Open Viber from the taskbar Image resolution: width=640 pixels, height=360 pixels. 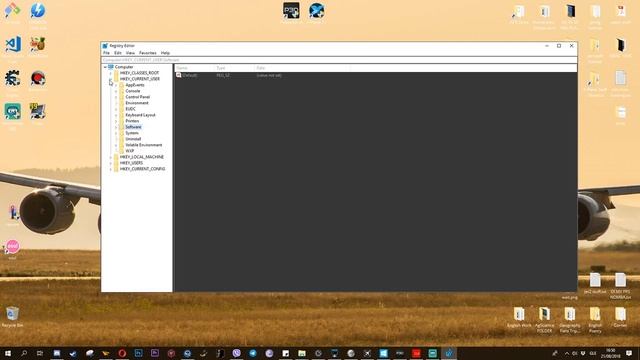[236, 353]
